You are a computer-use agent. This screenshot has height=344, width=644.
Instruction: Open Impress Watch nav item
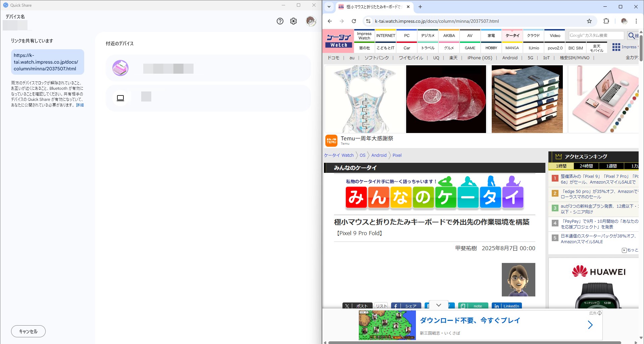click(364, 36)
